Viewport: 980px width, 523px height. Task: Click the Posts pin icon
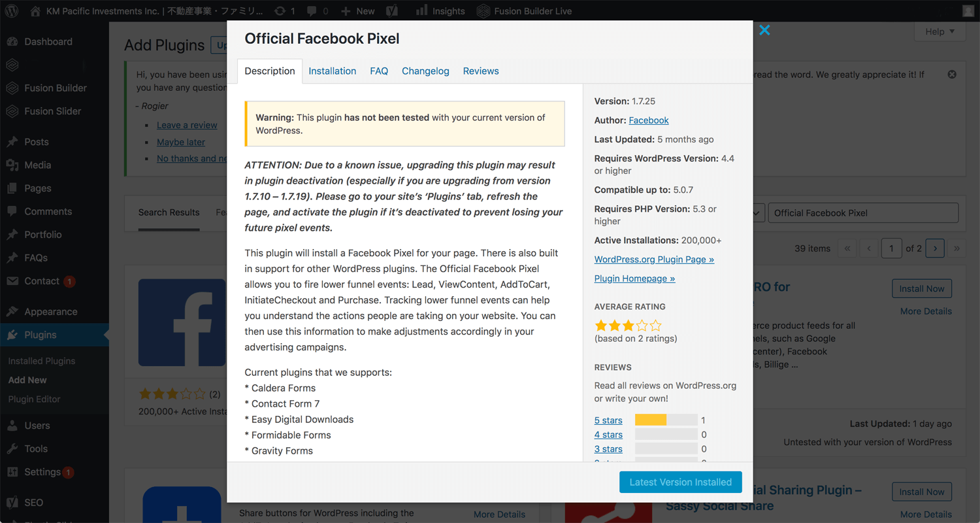pyautogui.click(x=12, y=142)
